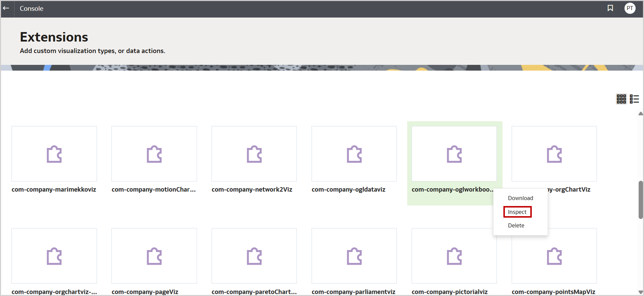Select the highlighted com-company-oglworkboo extension tile
This screenshot has height=296, width=644.
point(454,154)
